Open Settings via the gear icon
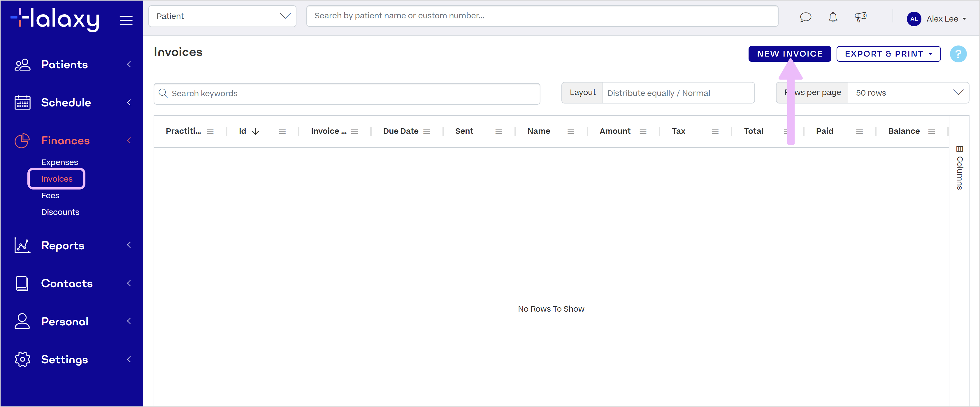This screenshot has width=980, height=407. coord(22,359)
